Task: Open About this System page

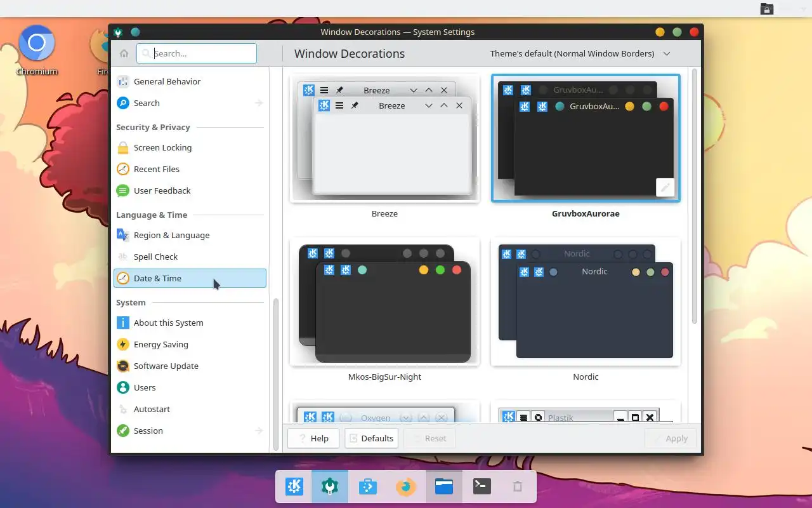Action: [190, 323]
